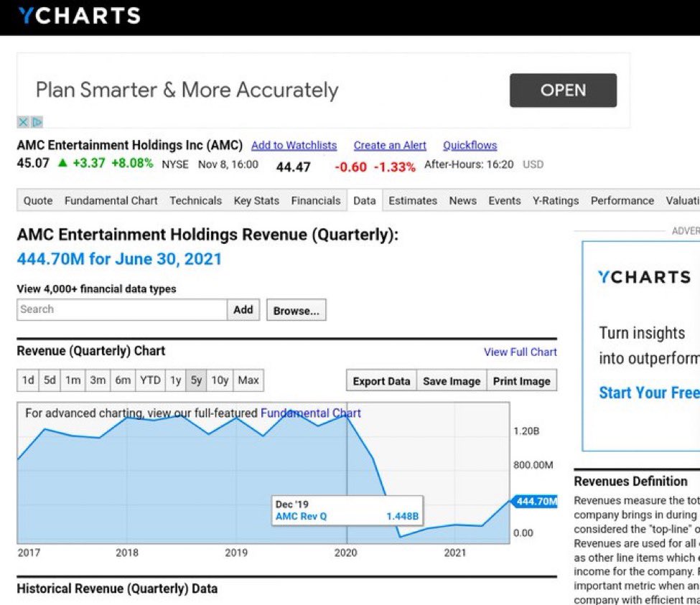Click the Export Data button
The width and height of the screenshot is (700, 605).
[381, 381]
